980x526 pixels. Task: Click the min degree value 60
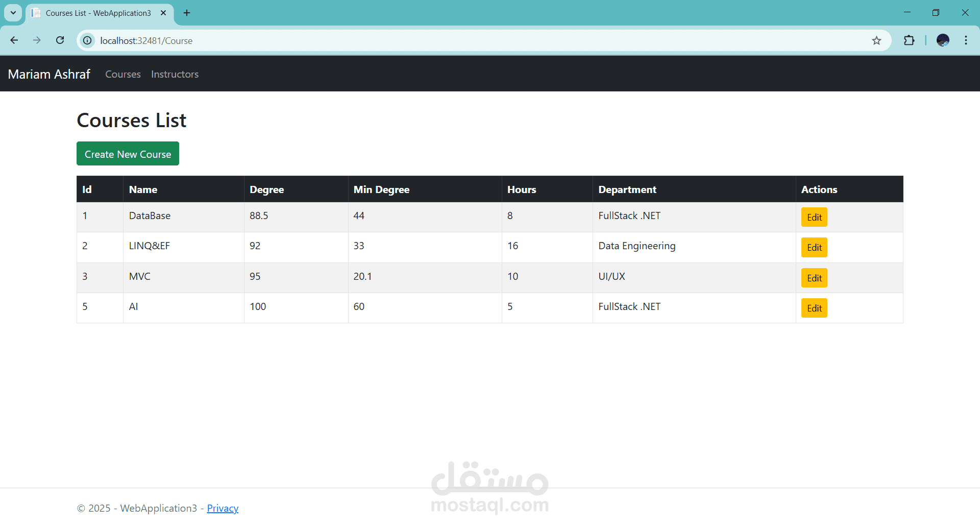coord(359,306)
